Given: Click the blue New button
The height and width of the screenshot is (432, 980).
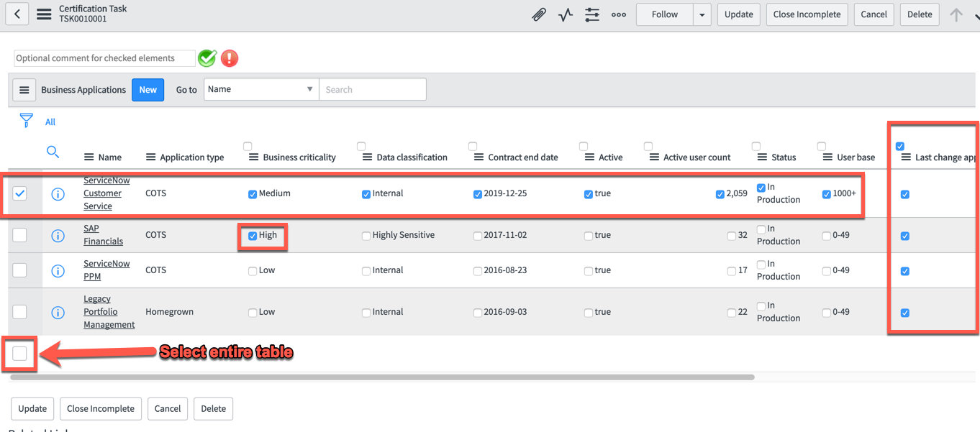Looking at the screenshot, I should pos(148,90).
